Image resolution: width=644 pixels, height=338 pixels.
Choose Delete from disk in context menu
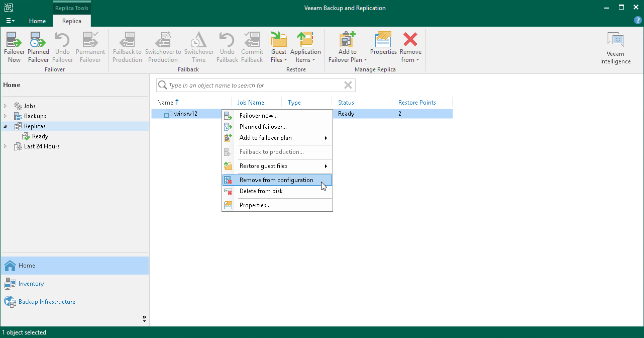click(277, 191)
